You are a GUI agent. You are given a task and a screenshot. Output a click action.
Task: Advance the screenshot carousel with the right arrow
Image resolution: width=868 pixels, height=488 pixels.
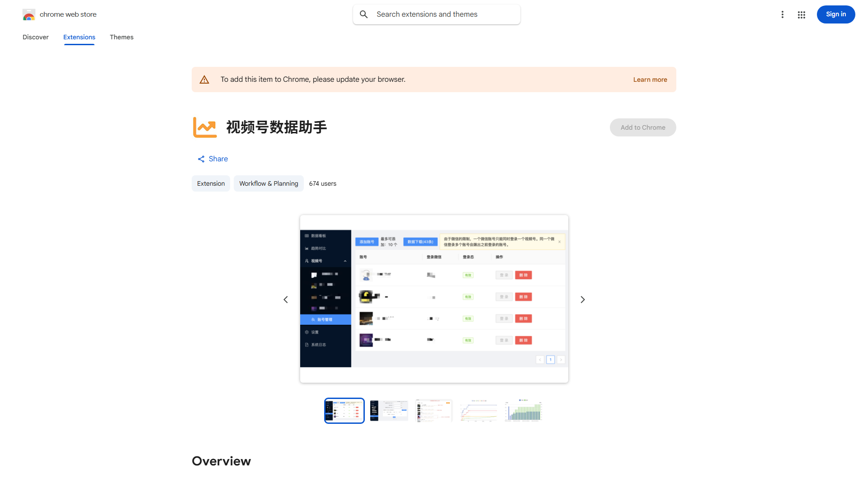(x=583, y=299)
